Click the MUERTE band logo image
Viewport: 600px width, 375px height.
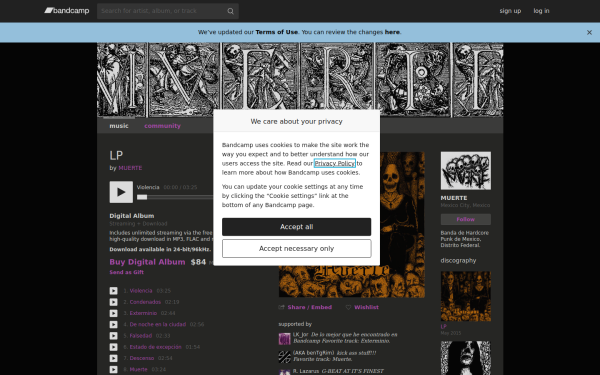pyautogui.click(x=466, y=171)
